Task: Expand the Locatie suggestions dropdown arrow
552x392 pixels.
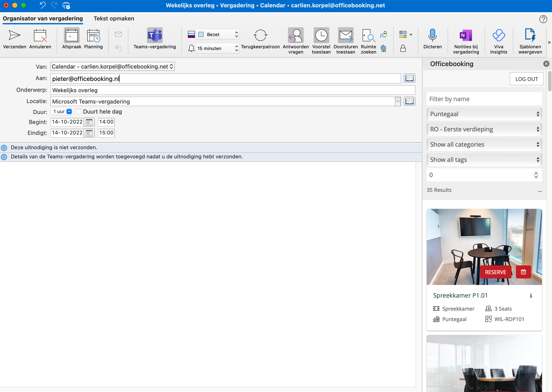Action: tap(398, 101)
